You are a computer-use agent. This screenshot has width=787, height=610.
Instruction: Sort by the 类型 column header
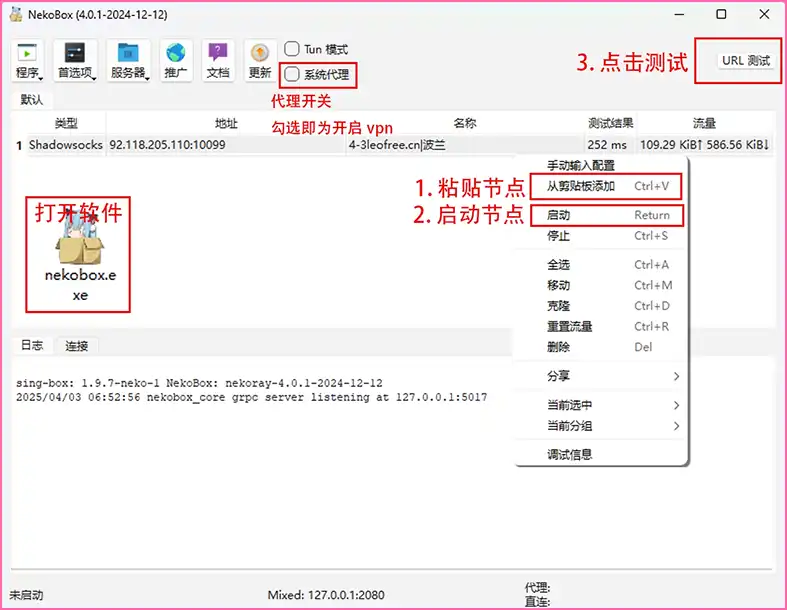pos(66,123)
